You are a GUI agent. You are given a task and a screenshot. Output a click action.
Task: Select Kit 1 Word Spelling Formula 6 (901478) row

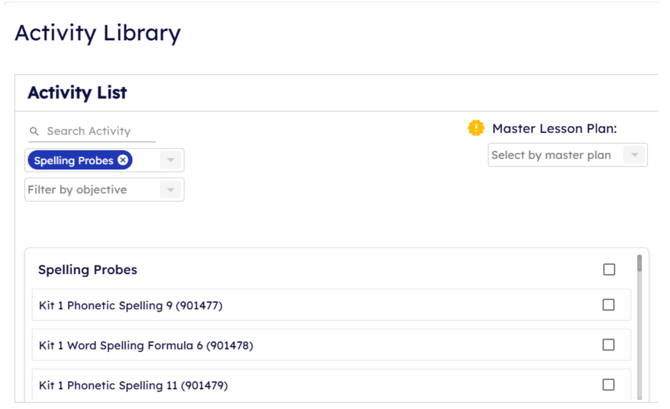click(x=331, y=345)
